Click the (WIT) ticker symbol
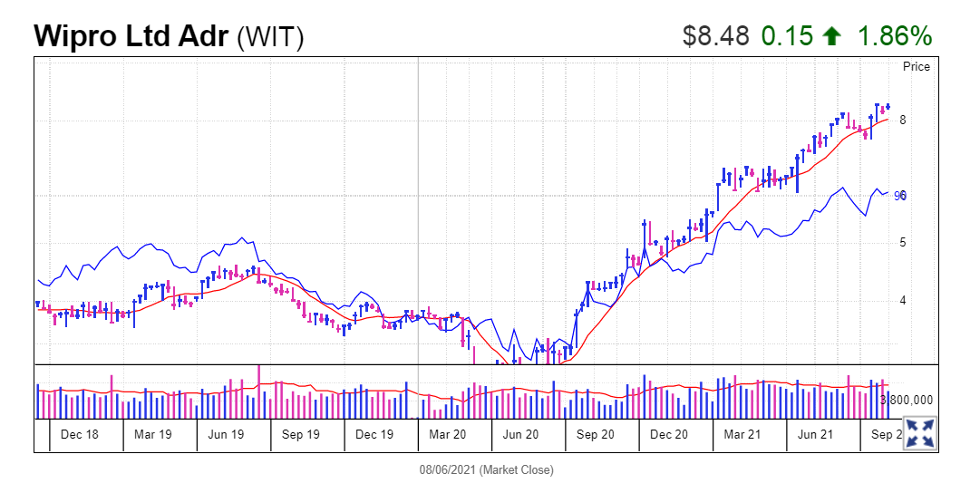 pos(270,37)
